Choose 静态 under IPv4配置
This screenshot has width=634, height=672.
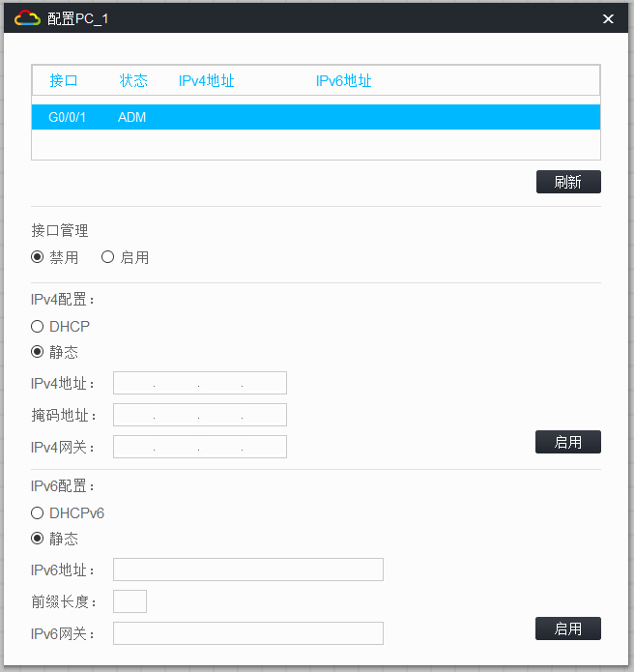point(38,352)
